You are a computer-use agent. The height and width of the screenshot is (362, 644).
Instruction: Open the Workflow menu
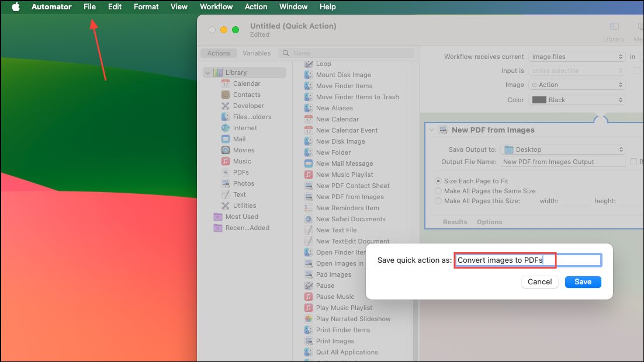[216, 6]
